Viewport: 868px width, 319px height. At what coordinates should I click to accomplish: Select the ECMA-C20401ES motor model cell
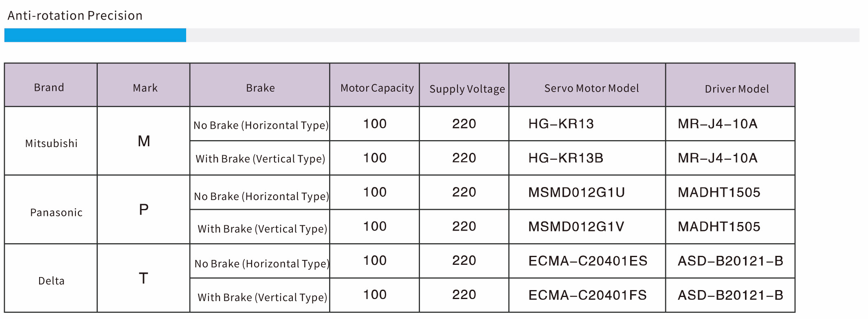click(587, 261)
